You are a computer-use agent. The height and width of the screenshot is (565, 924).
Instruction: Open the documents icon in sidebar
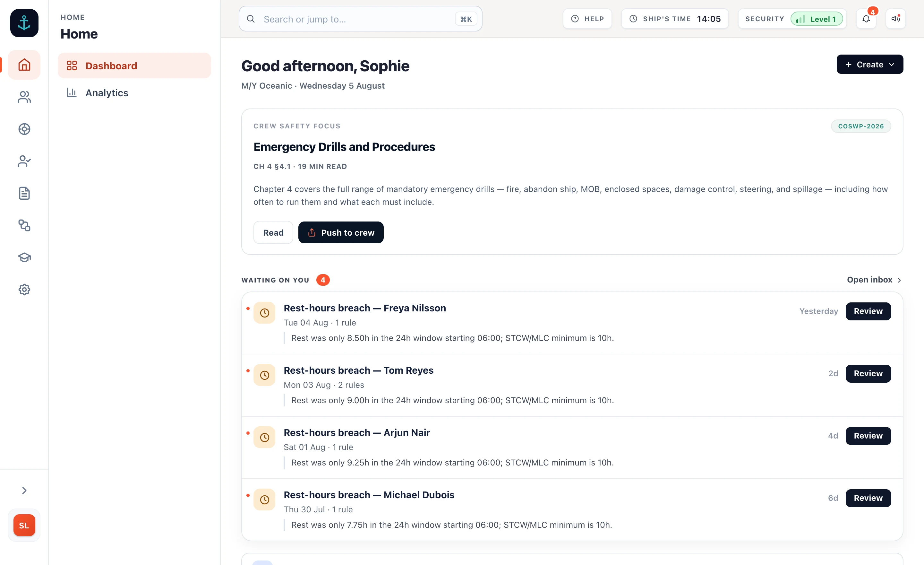tap(24, 193)
